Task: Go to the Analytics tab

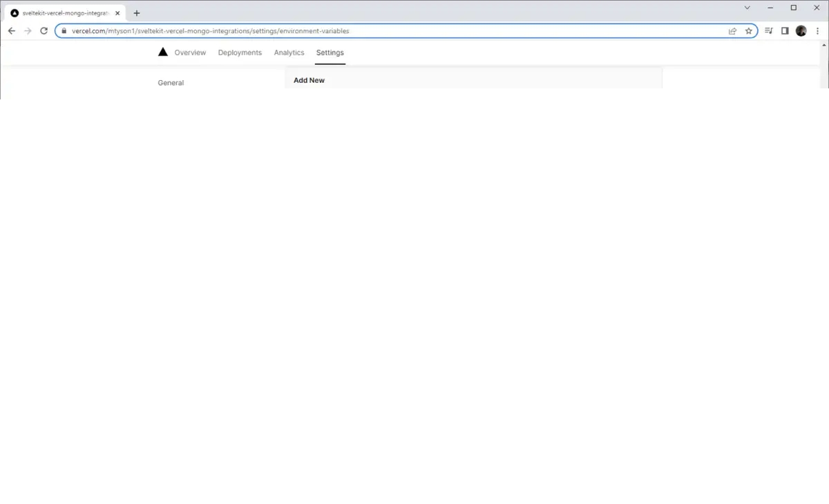Action: (x=289, y=52)
